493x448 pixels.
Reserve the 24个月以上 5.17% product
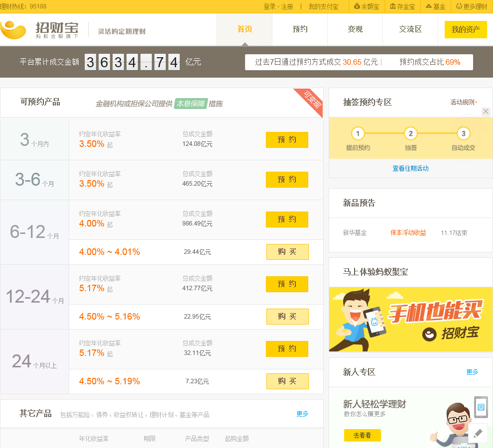[287, 349]
